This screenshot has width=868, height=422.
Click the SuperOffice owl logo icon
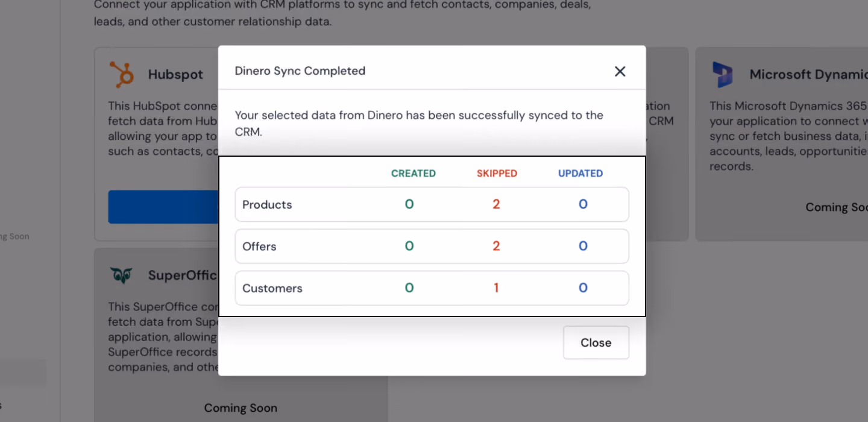122,276
